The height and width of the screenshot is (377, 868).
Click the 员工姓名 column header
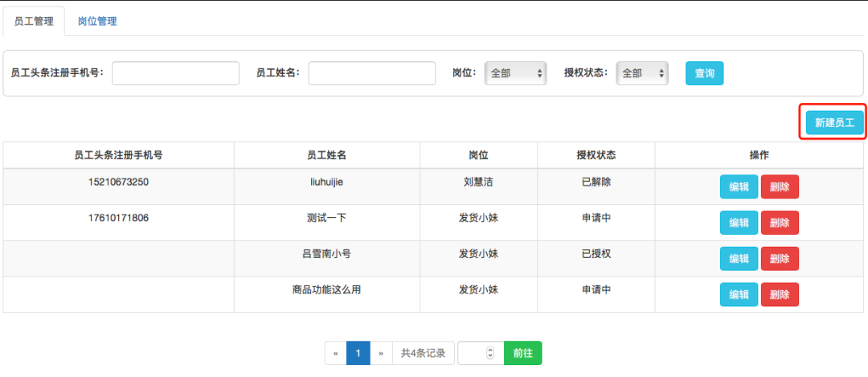tap(326, 156)
